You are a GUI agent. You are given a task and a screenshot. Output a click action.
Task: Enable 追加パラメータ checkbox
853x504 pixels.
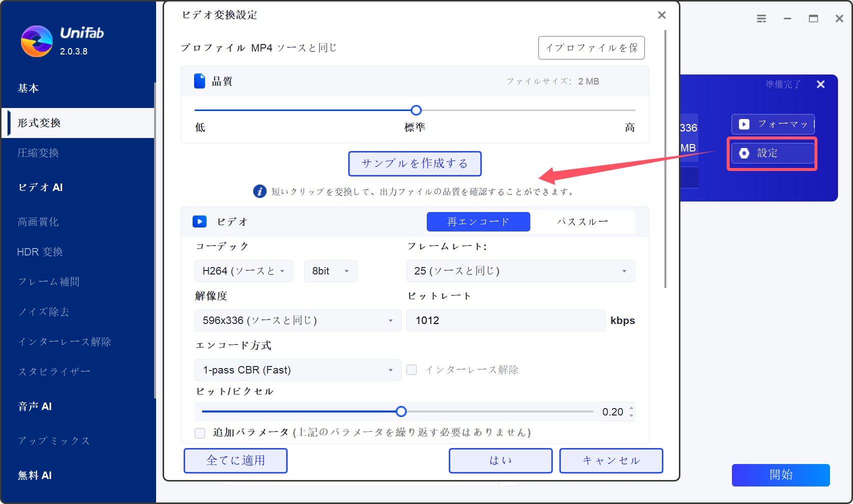[200, 433]
